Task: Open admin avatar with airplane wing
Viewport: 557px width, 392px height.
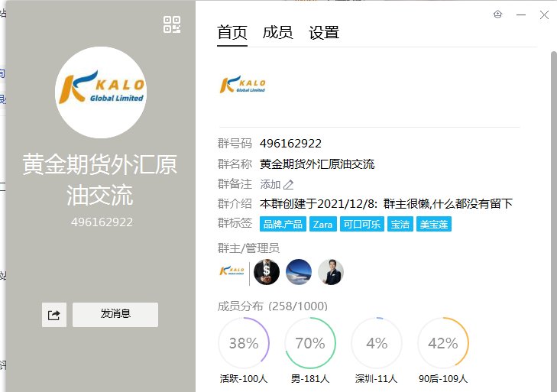Action: coord(299,272)
